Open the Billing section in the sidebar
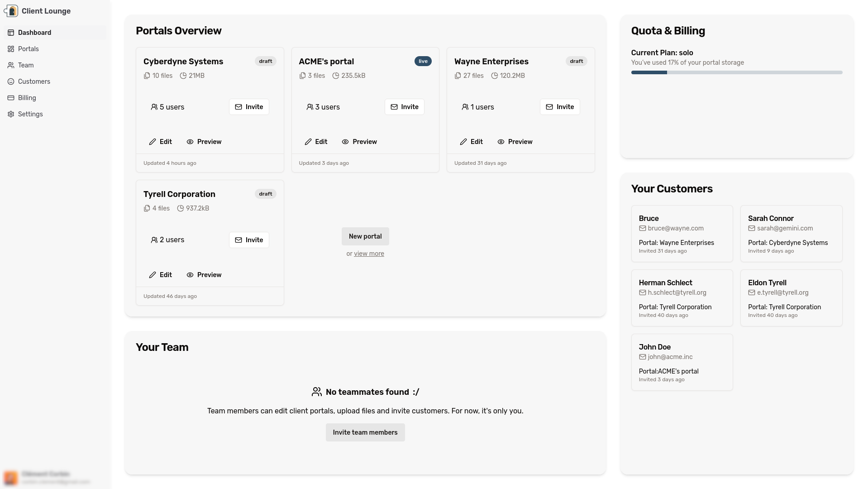The width and height of the screenshot is (868, 489). point(27,98)
